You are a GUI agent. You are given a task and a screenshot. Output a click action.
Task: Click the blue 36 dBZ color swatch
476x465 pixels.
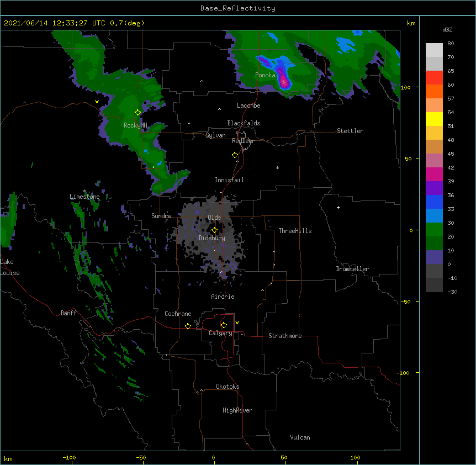[434, 202]
